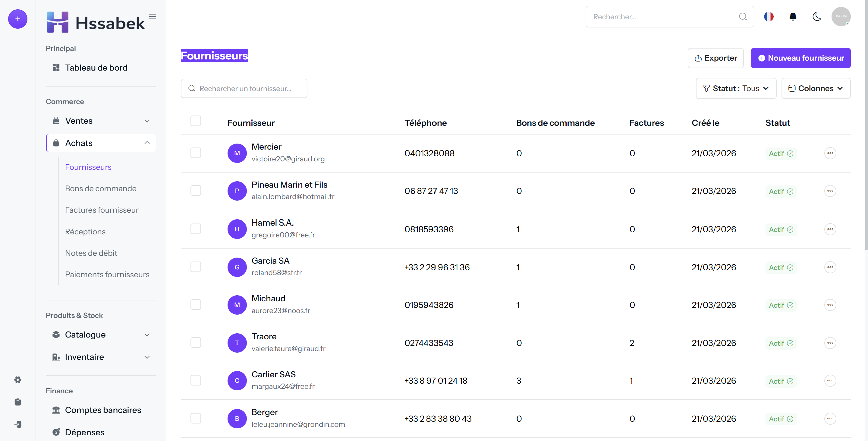The image size is (868, 441).
Task: Click Nouveau fournisseur button
Action: coord(800,58)
